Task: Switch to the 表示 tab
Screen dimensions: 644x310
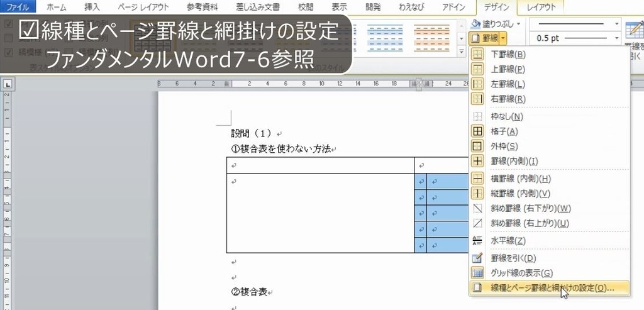Action: click(x=339, y=6)
